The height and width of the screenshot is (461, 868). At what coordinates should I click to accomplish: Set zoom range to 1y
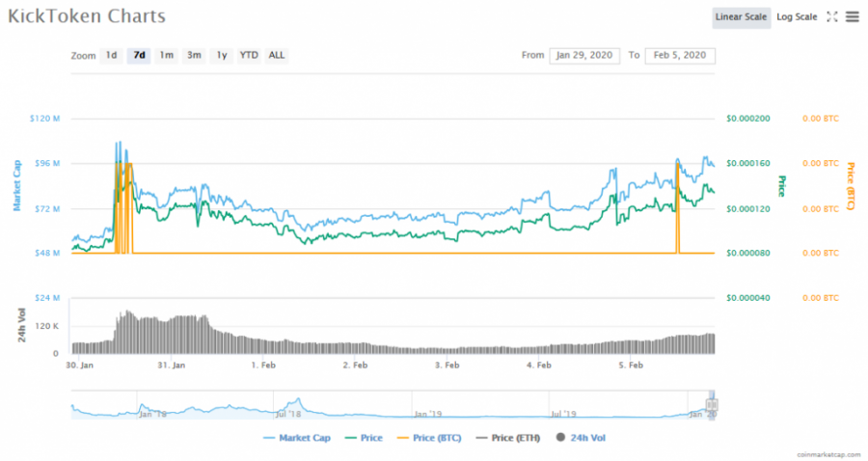(x=222, y=55)
